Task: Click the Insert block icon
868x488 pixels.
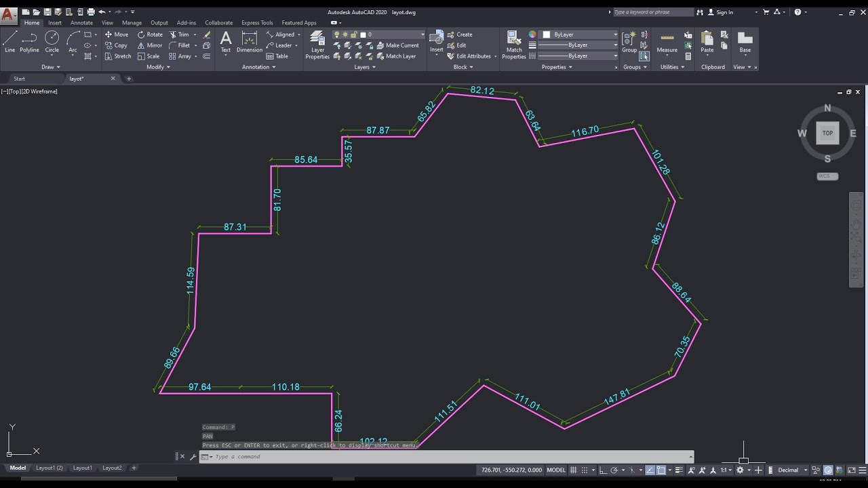Action: (437, 41)
